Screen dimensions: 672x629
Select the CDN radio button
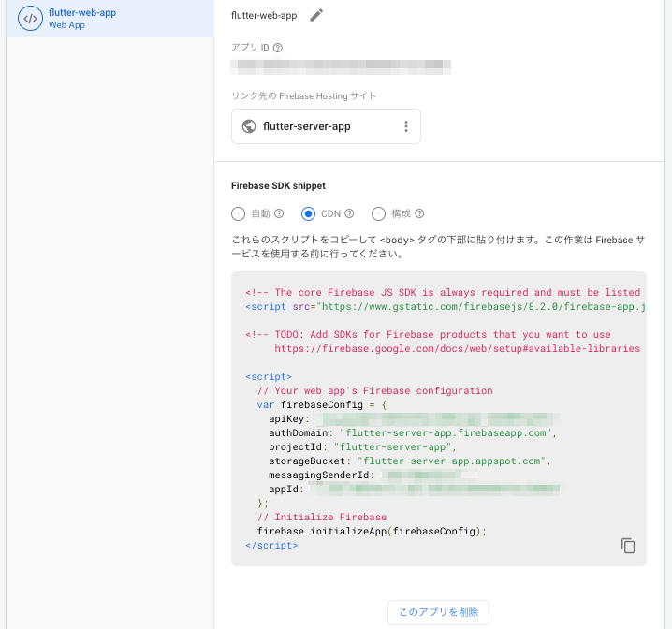(308, 213)
